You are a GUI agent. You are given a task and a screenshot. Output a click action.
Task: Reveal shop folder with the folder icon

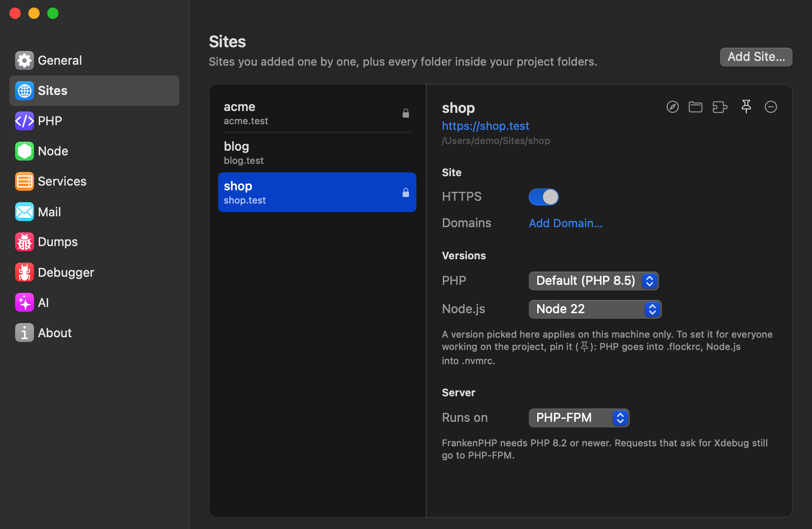tap(695, 107)
